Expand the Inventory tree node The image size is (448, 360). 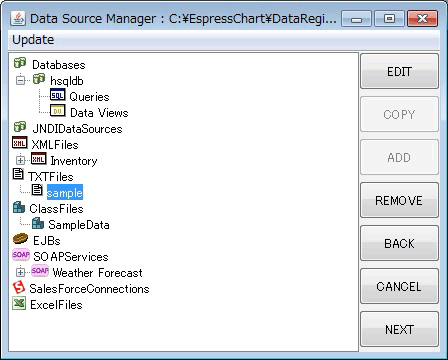coord(21,160)
